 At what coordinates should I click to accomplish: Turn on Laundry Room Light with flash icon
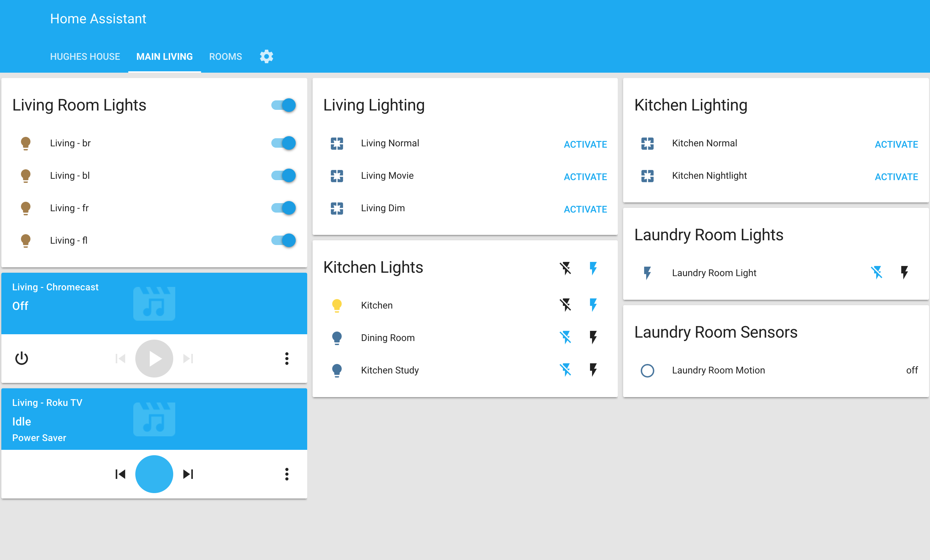point(904,272)
